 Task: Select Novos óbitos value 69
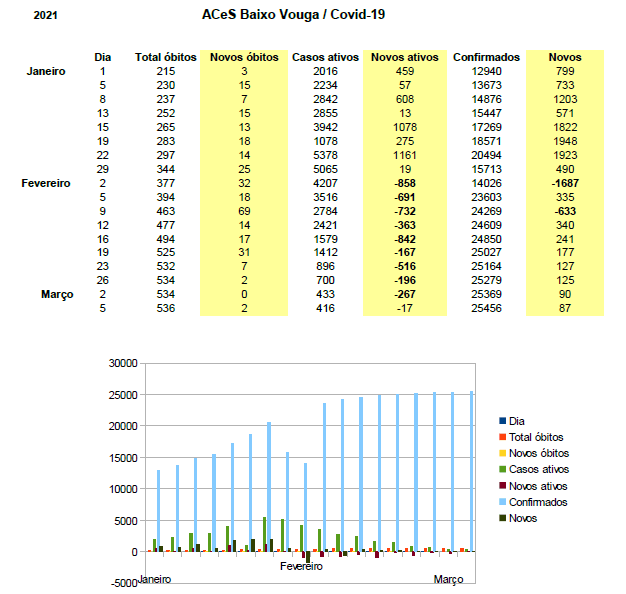pyautogui.click(x=244, y=211)
